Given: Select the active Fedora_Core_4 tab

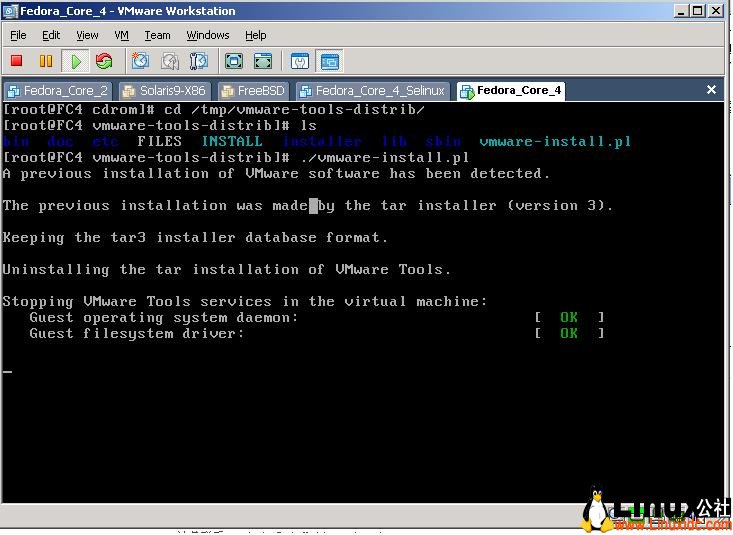Looking at the screenshot, I should coord(511,91).
